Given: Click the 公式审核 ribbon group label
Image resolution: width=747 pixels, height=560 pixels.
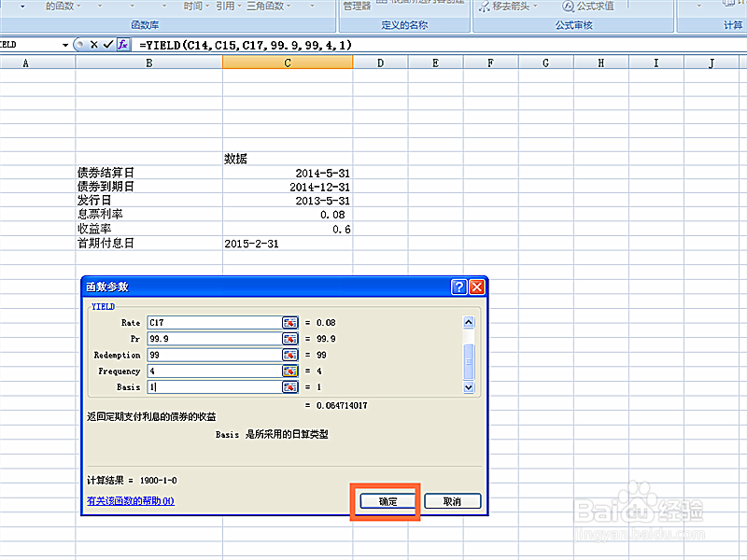Looking at the screenshot, I should coord(573,25).
